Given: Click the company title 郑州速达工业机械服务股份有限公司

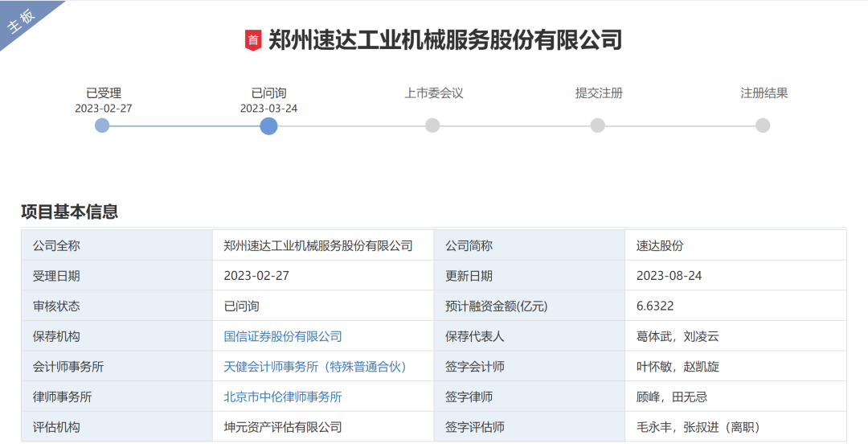Looking at the screenshot, I should (445, 40).
